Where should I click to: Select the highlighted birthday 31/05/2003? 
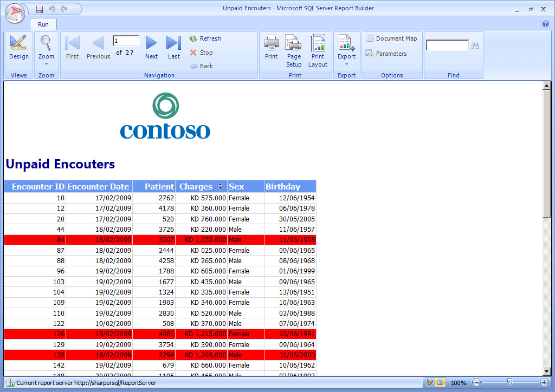pos(291,355)
